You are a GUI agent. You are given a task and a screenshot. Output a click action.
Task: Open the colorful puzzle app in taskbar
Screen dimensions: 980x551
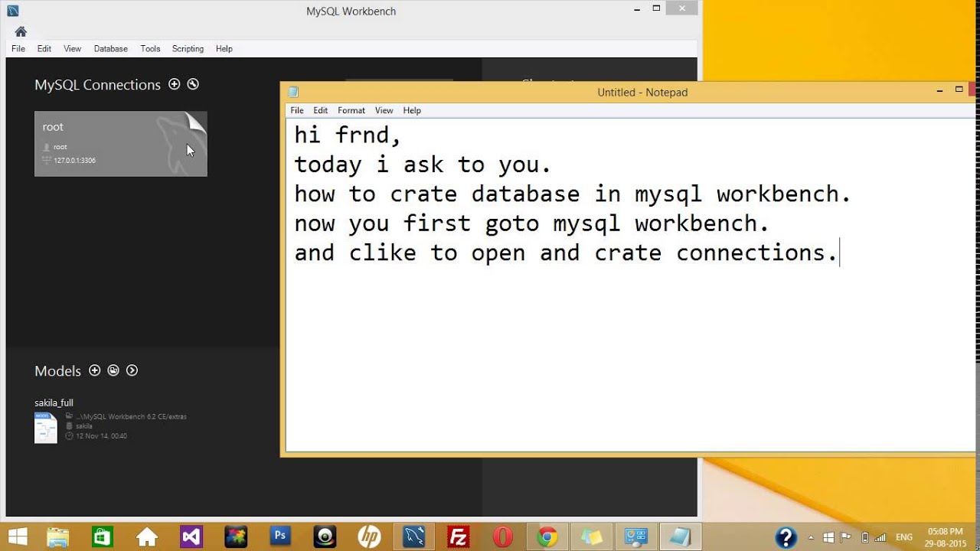tap(236, 536)
